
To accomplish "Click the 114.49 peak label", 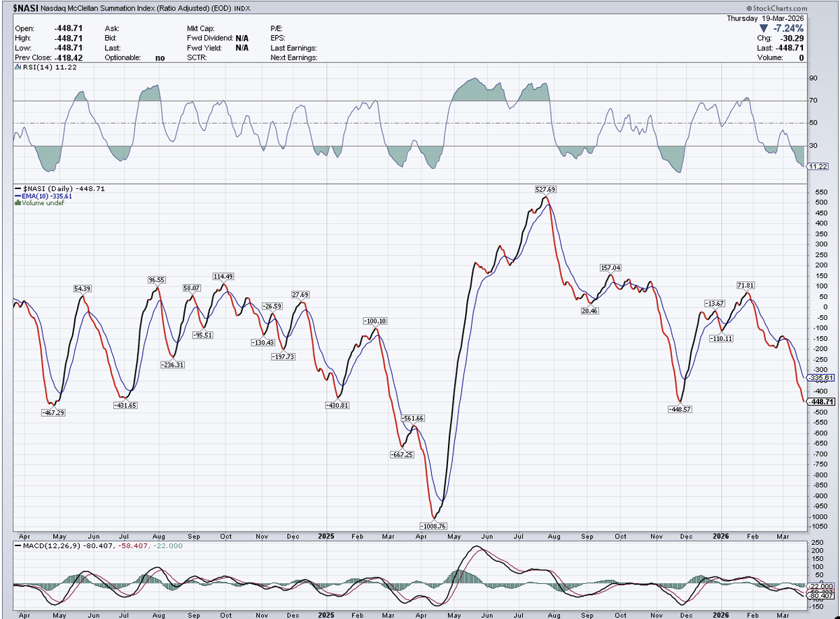I will click(x=225, y=275).
